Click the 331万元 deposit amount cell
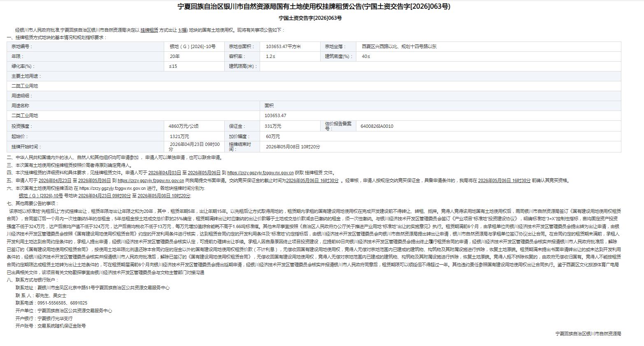This screenshot has height=346, width=644. pyautogui.click(x=273, y=127)
